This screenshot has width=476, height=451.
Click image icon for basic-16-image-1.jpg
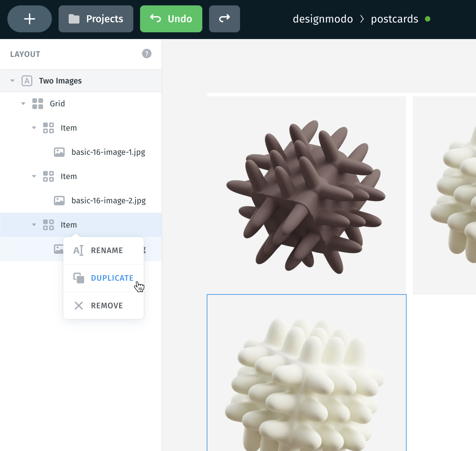point(59,152)
